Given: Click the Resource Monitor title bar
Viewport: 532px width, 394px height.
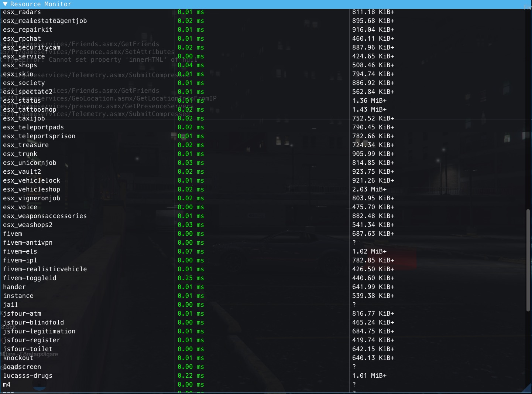Looking at the screenshot, I should [x=266, y=4].
